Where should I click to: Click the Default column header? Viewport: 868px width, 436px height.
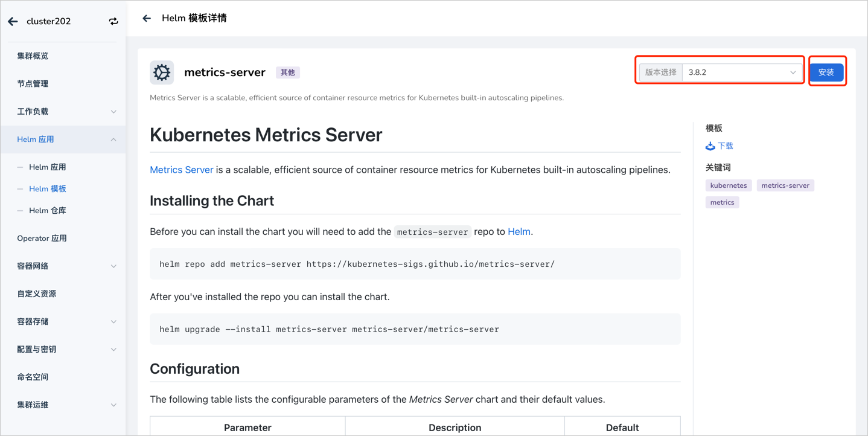[622, 428]
